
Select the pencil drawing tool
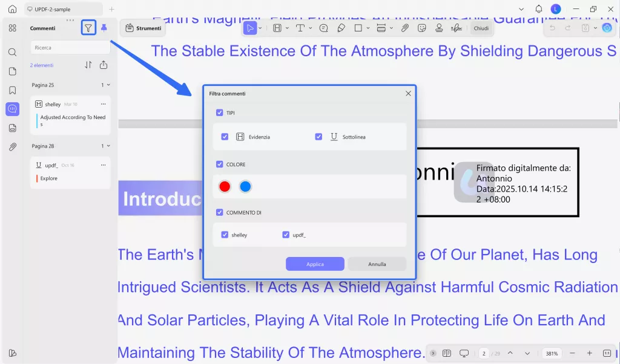341,28
